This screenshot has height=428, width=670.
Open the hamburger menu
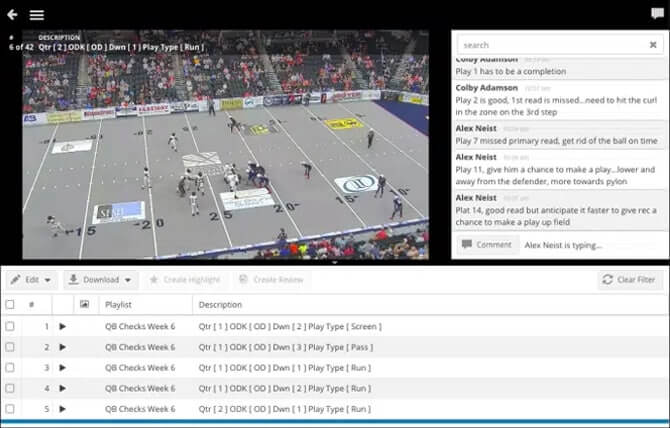pos(37,15)
